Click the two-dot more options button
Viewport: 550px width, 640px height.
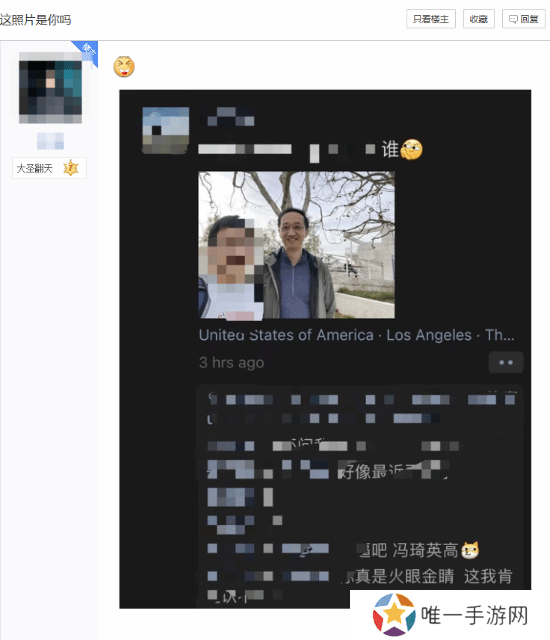tap(506, 362)
